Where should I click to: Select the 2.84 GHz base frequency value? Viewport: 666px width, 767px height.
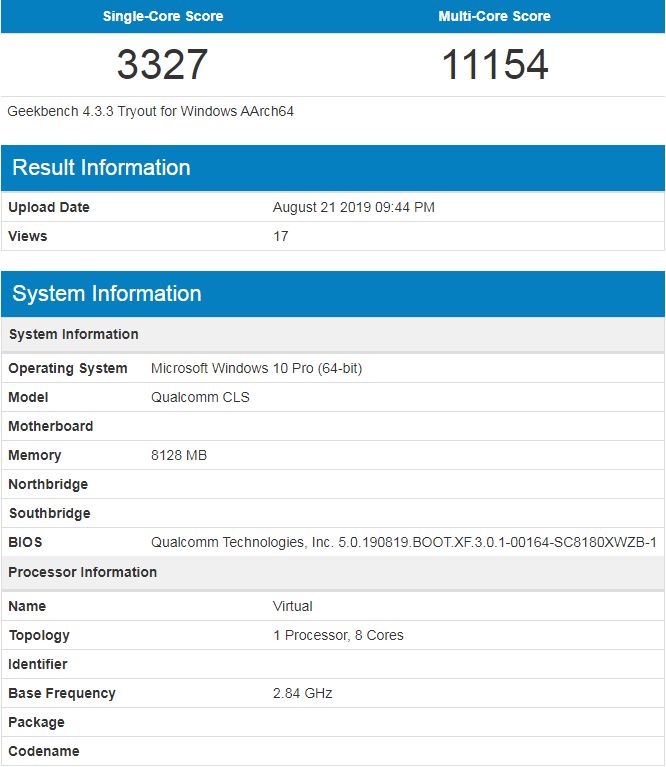(x=302, y=693)
